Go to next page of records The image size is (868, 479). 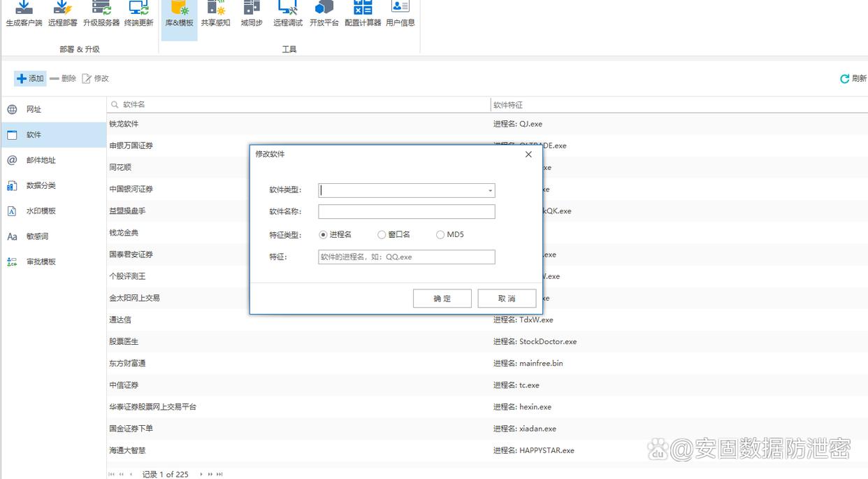(x=201, y=474)
